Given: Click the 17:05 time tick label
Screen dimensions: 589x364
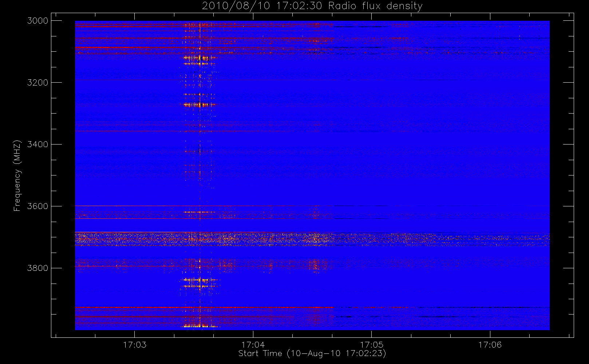Looking at the screenshot, I should (372, 345).
